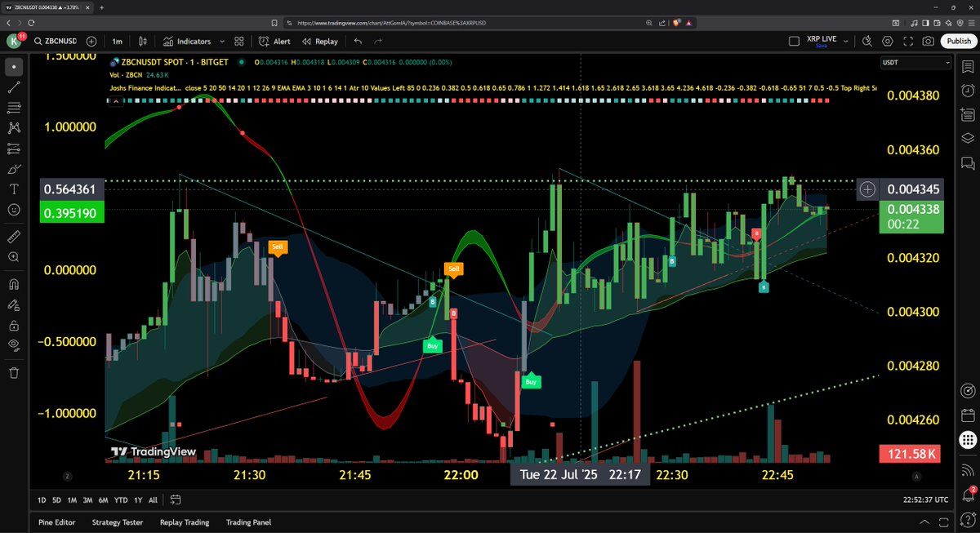
Task: Redo the last chart action
Action: [378, 41]
